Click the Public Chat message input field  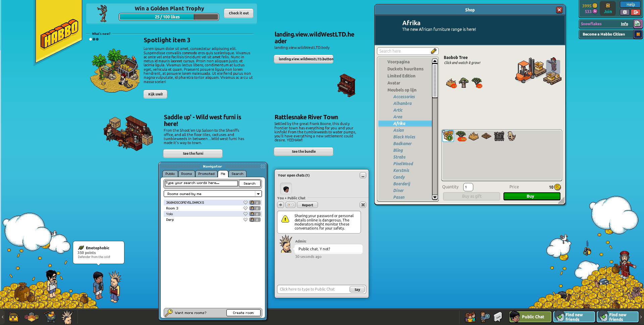[x=314, y=289]
